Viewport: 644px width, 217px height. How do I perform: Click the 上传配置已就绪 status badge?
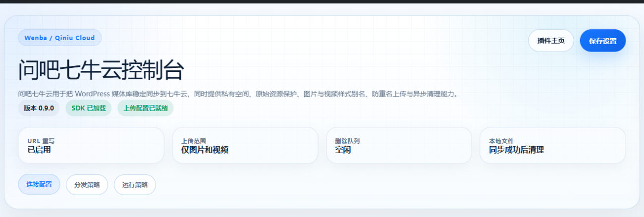pos(145,108)
